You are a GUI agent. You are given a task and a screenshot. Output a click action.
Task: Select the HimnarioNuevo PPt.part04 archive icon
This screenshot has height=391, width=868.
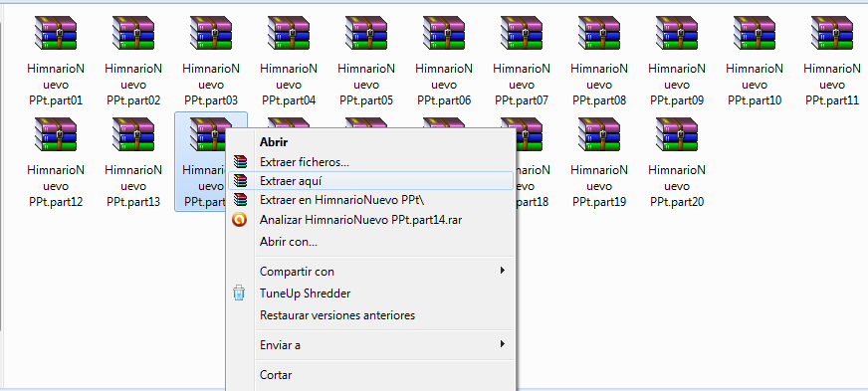289,33
